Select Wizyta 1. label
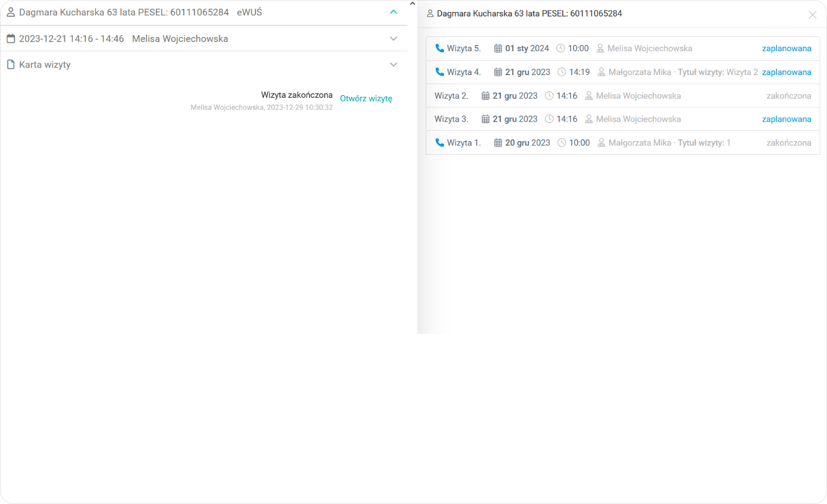 (x=464, y=143)
